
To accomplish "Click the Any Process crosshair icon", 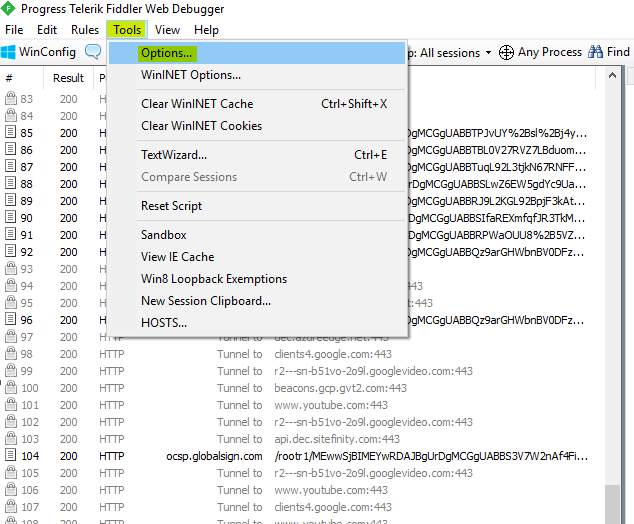I will [x=506, y=52].
